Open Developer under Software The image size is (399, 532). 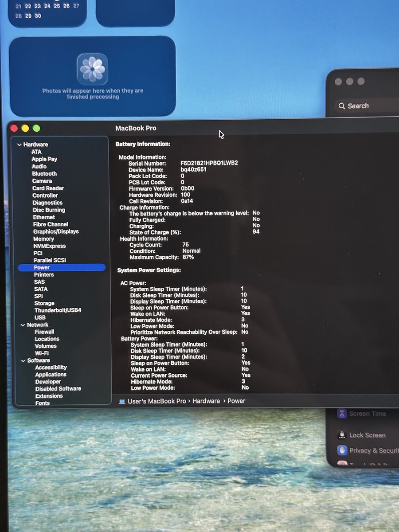pos(48,382)
